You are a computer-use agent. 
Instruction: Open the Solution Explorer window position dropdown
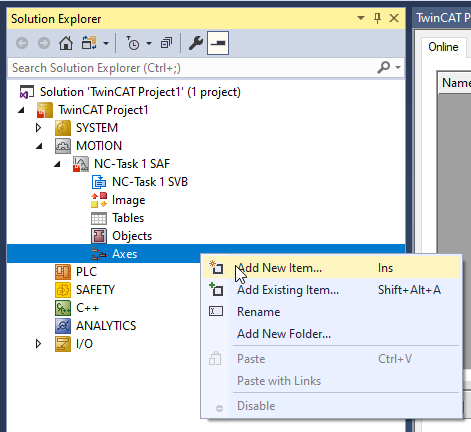[x=361, y=18]
